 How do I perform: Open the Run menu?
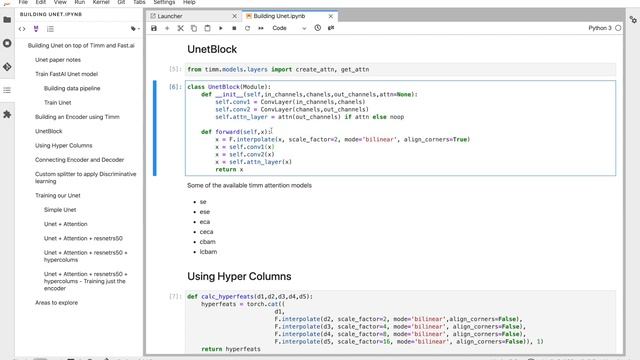pyautogui.click(x=80, y=2)
